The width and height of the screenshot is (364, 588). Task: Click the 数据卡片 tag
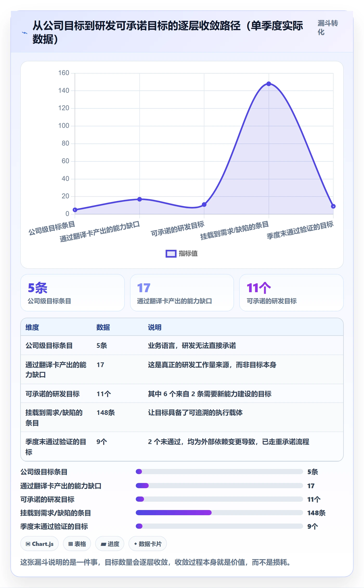[x=148, y=544]
